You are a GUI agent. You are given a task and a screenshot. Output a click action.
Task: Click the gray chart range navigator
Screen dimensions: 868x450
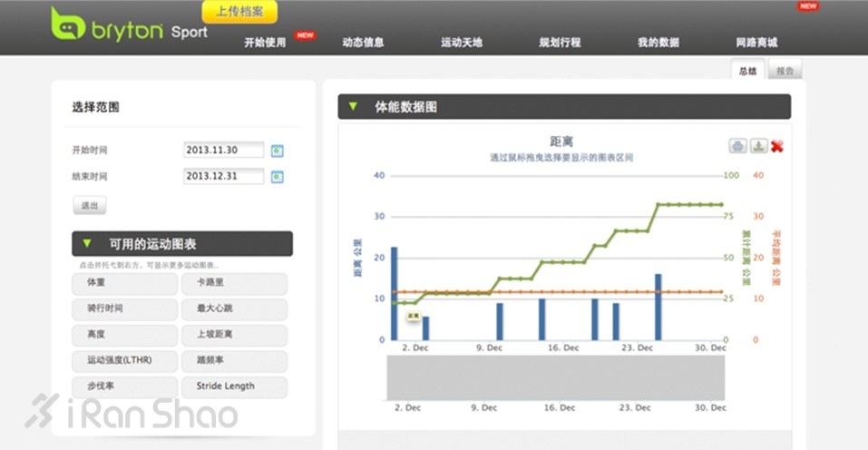tap(555, 377)
